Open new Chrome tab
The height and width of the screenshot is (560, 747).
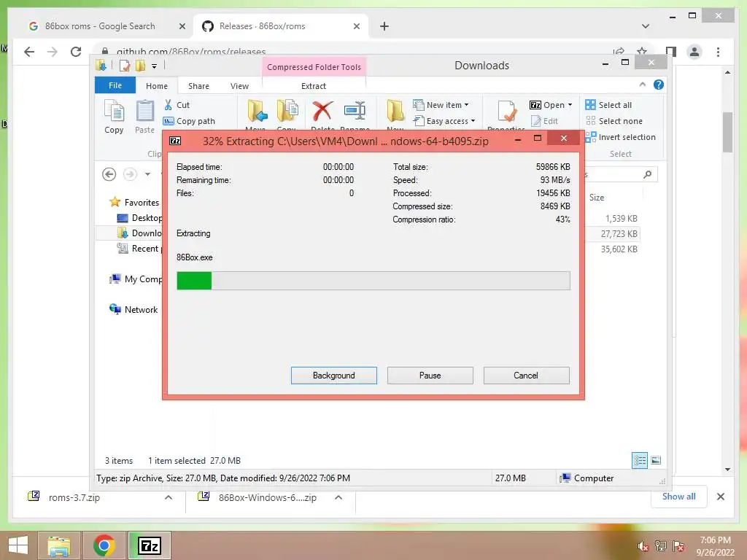tap(384, 26)
